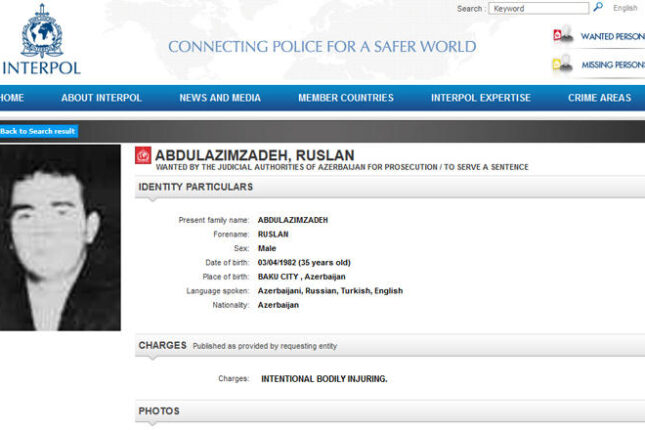Click the wanted person's photo
This screenshot has width=645, height=430.
pos(60,237)
